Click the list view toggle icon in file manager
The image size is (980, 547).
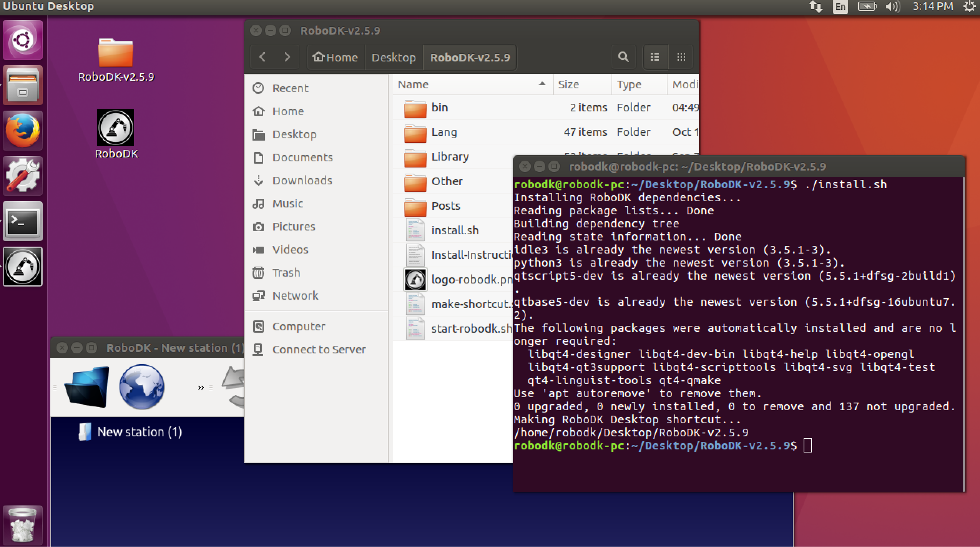pyautogui.click(x=654, y=57)
